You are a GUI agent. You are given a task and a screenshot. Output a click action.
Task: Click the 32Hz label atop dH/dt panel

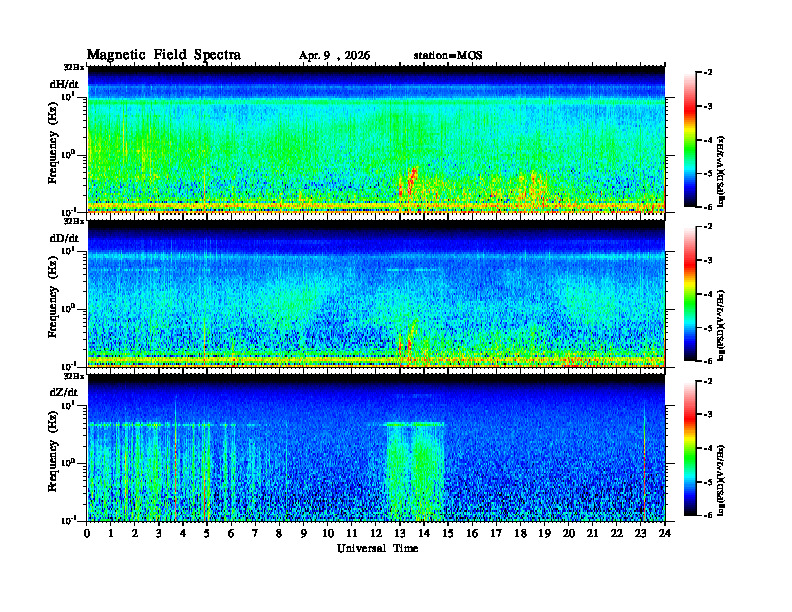click(x=73, y=67)
